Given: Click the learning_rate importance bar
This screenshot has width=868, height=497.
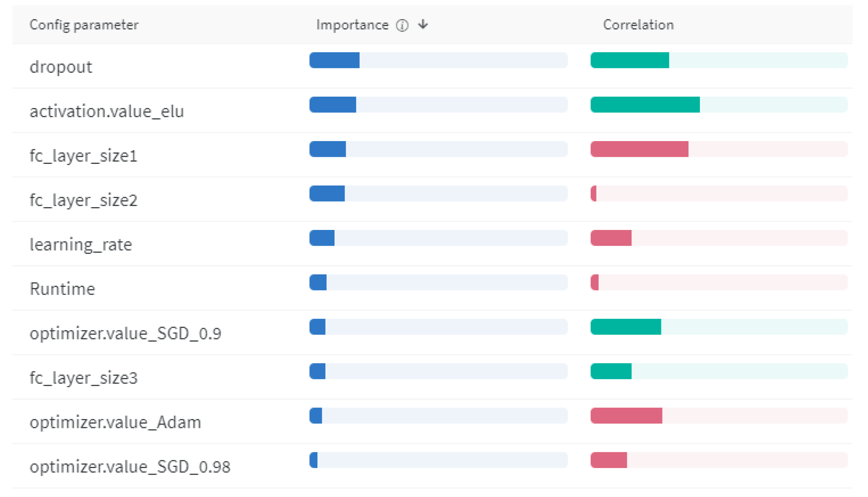Looking at the screenshot, I should tap(322, 238).
